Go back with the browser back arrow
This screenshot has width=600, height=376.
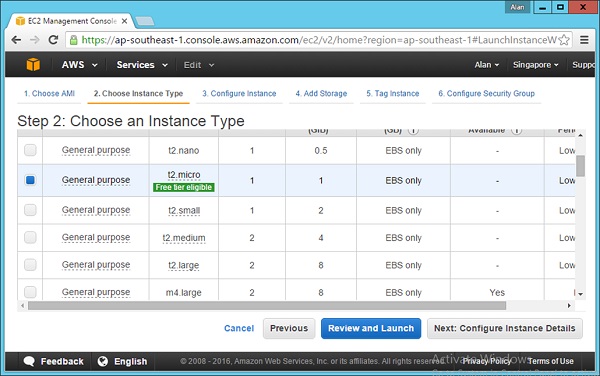[16, 40]
